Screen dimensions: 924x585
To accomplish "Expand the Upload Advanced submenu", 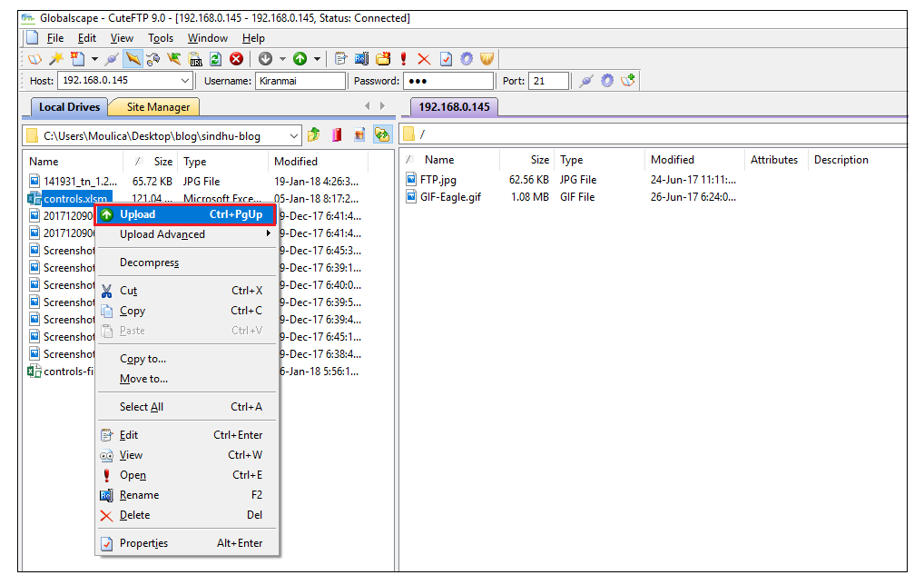I will tap(186, 234).
